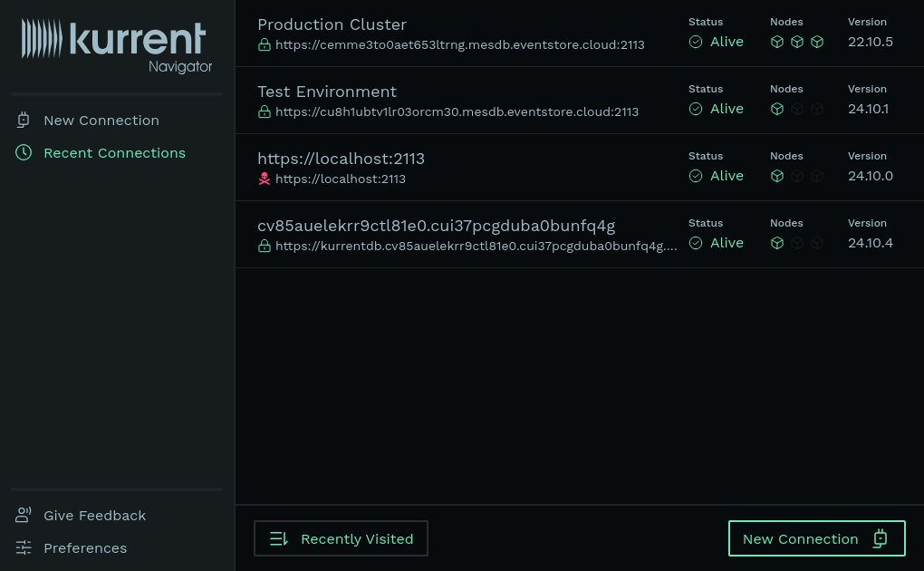Image resolution: width=924 pixels, height=571 pixels.
Task: Click the first node cube of Production Cluster
Action: 777,42
